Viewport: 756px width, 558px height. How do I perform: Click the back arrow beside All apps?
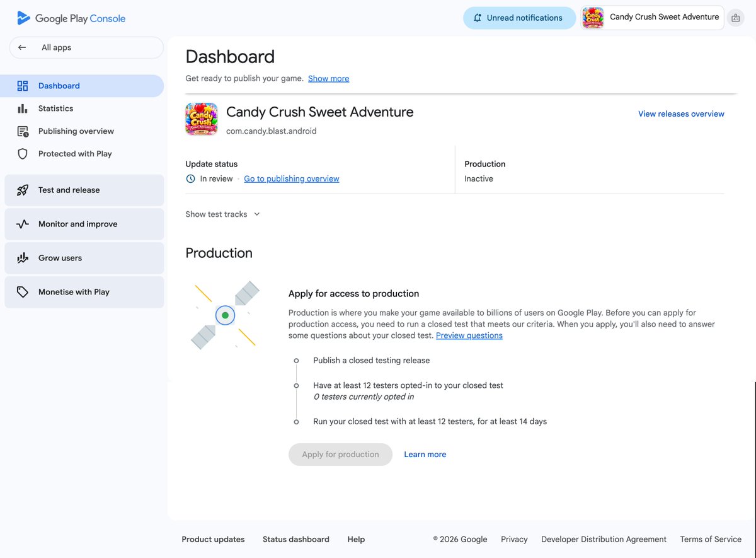22,47
